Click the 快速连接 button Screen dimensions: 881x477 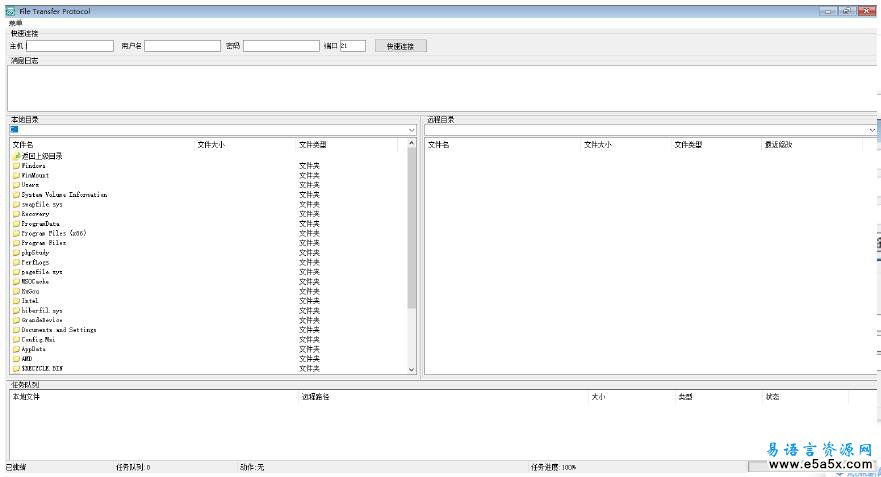(x=401, y=46)
